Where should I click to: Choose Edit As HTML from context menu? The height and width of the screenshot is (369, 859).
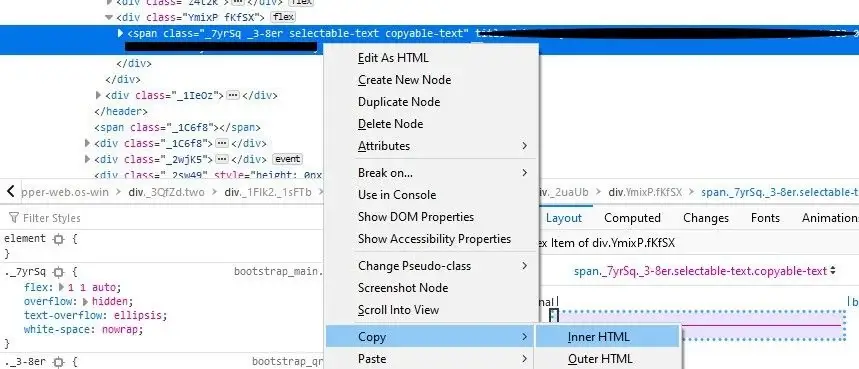[393, 58]
